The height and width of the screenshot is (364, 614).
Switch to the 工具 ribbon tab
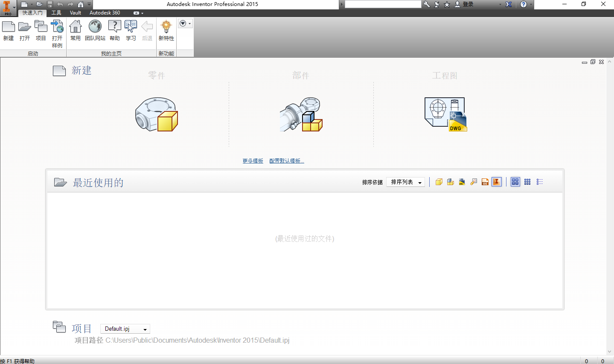[x=56, y=12]
